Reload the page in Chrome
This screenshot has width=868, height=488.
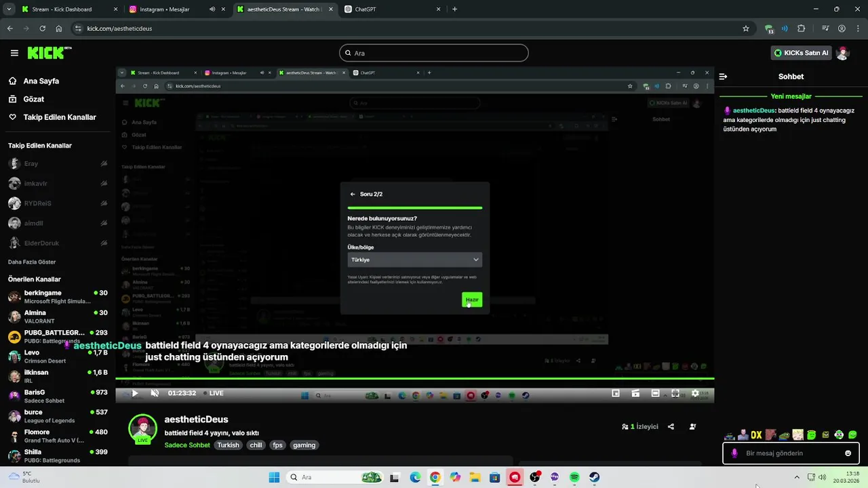[42, 28]
